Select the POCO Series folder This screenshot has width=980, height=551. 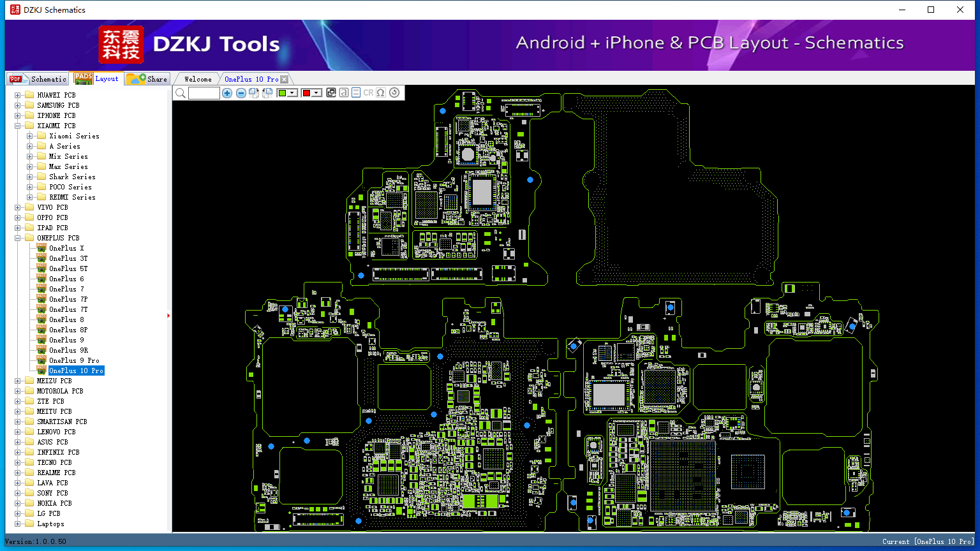[x=70, y=187]
